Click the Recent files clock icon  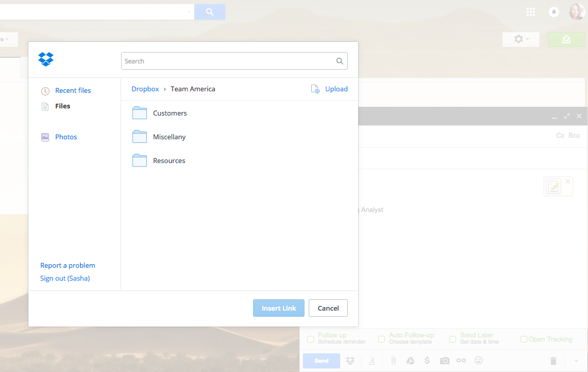(45, 91)
